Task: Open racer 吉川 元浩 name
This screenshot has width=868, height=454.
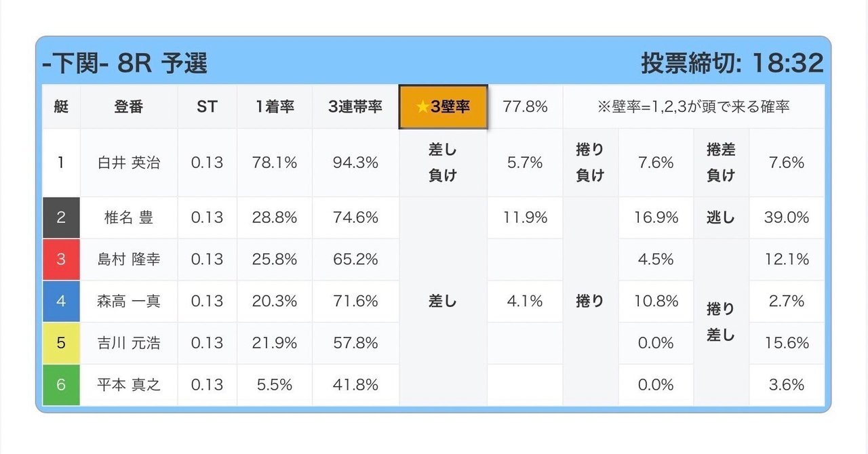Action: (129, 343)
